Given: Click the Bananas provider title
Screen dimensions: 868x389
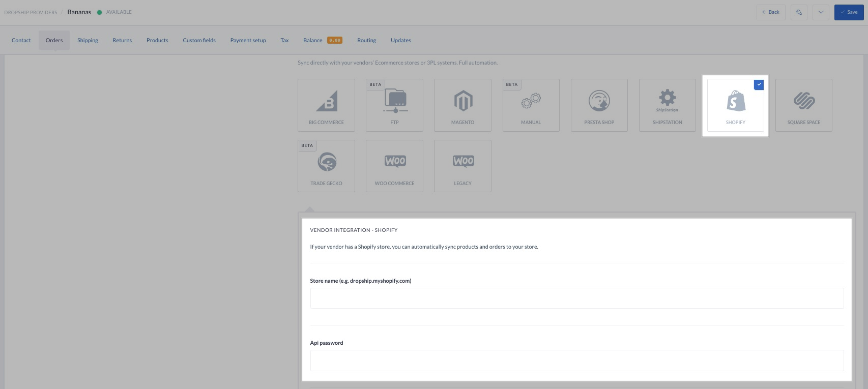Looking at the screenshot, I should [79, 12].
